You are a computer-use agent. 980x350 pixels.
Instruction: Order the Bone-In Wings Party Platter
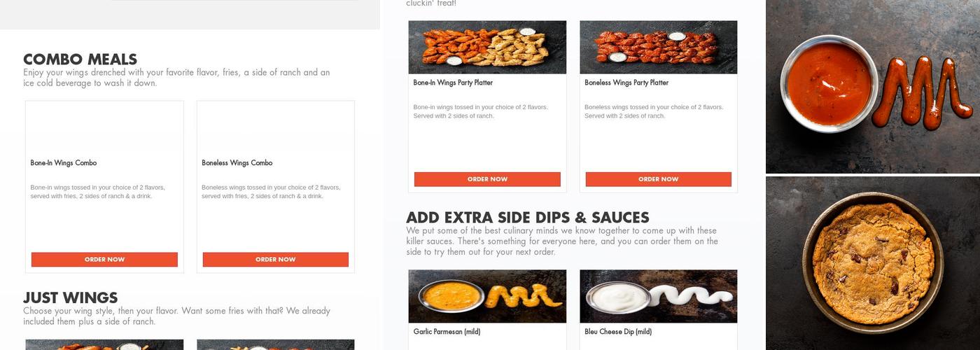(487, 179)
